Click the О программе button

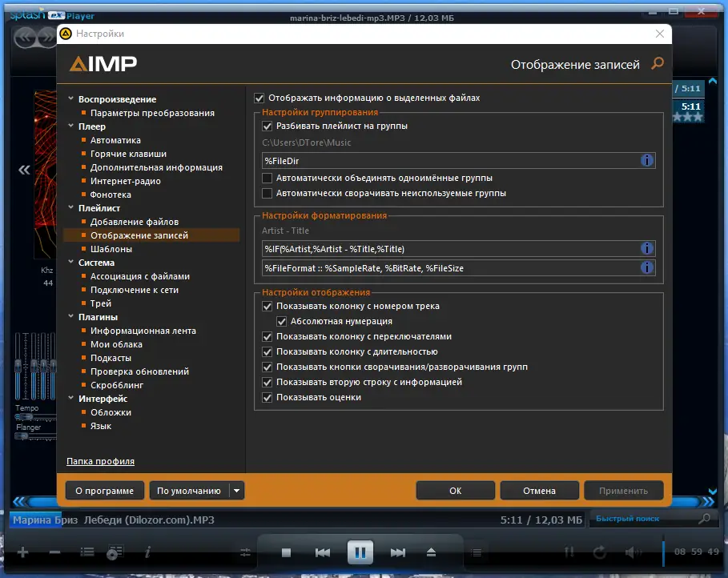click(x=104, y=491)
